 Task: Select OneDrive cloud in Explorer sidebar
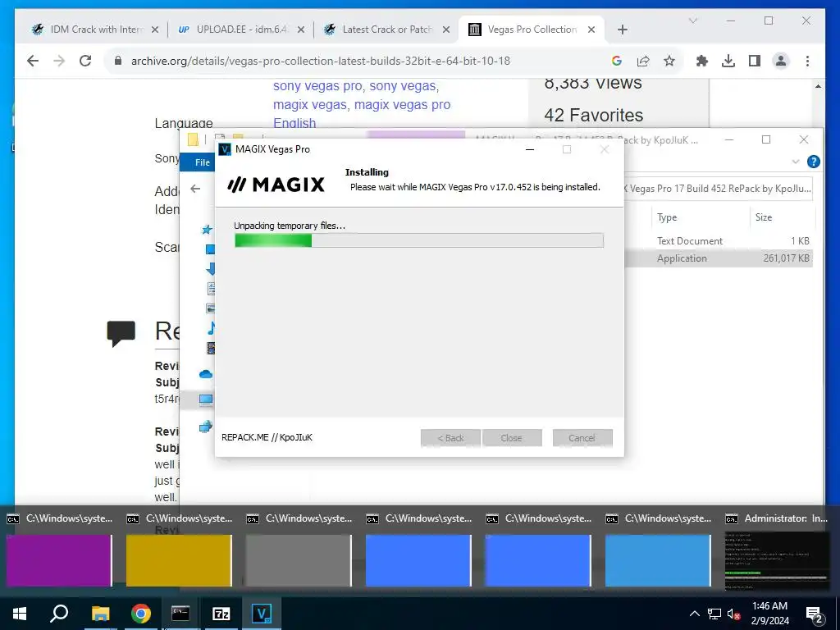[x=206, y=374]
